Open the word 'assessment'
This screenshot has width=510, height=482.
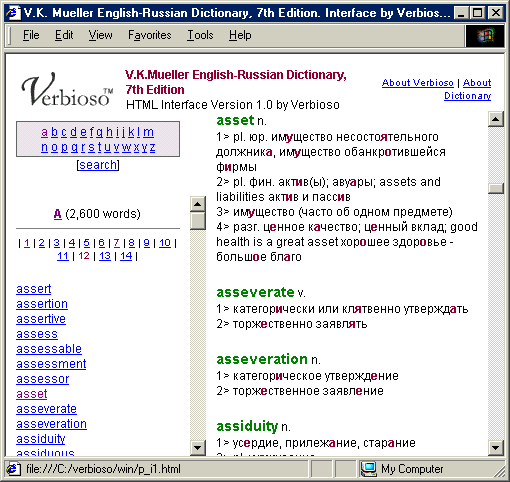[x=51, y=364]
